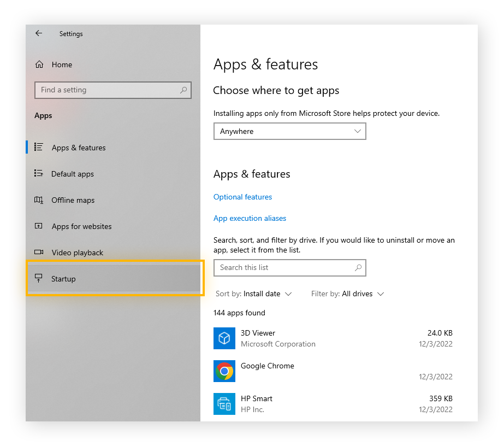504x446 pixels.
Task: Open the 3D Viewer app icon
Action: 224,338
